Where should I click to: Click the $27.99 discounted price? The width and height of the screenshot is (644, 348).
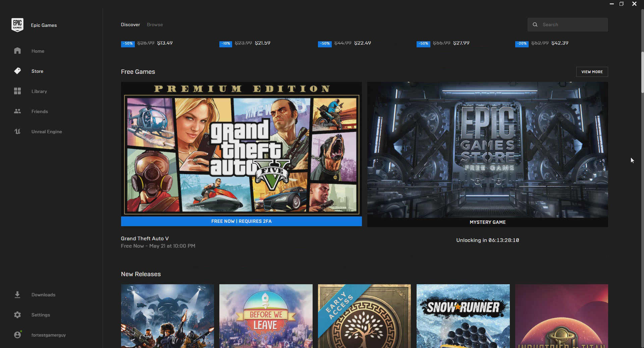461,43
